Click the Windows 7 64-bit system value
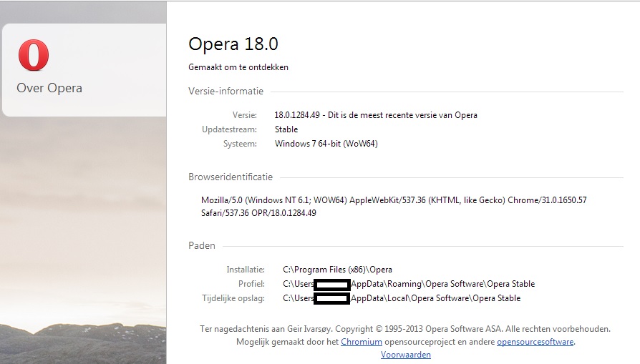Viewport: 640px width, 364px height. coord(326,144)
